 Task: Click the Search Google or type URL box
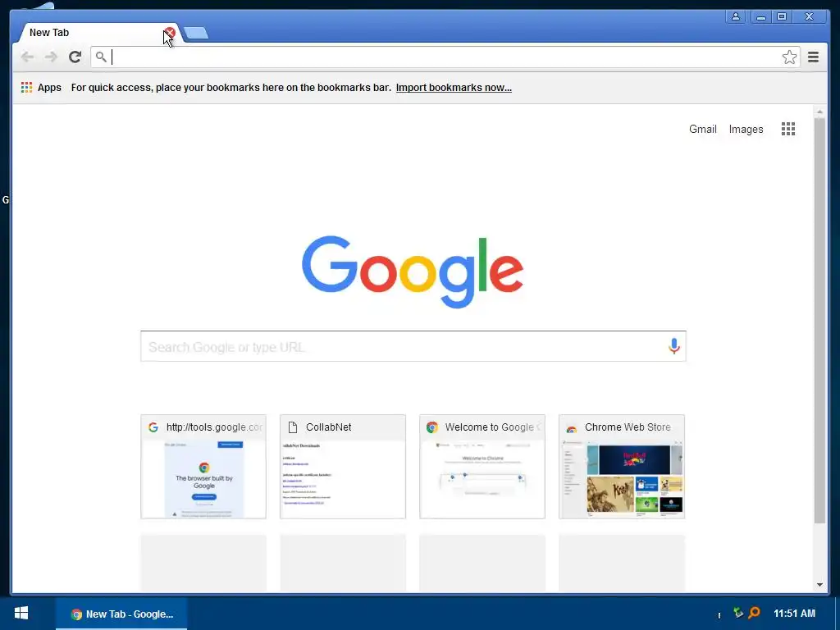pyautogui.click(x=413, y=346)
